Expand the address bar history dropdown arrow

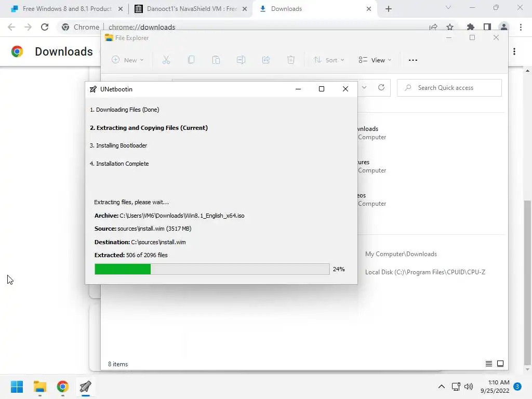tap(364, 87)
